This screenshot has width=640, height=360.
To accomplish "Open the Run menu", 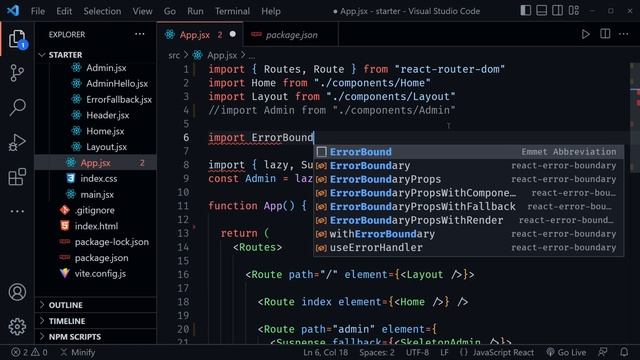I will [x=195, y=11].
